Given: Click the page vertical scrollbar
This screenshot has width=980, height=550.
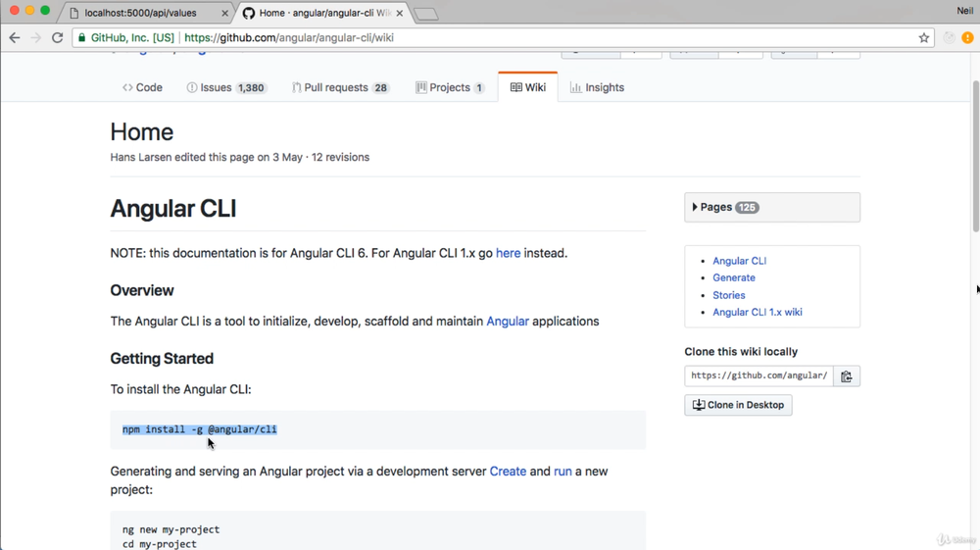Looking at the screenshot, I should 974,156.
